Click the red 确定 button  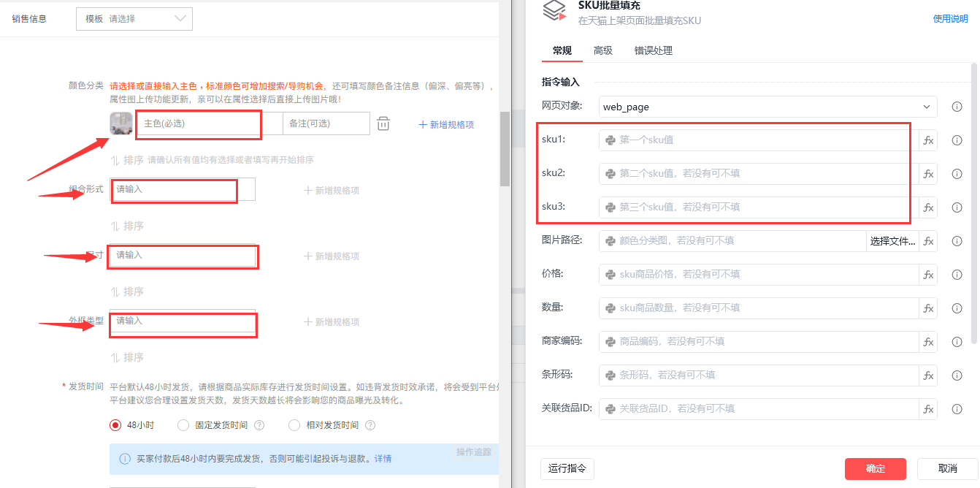click(x=875, y=469)
